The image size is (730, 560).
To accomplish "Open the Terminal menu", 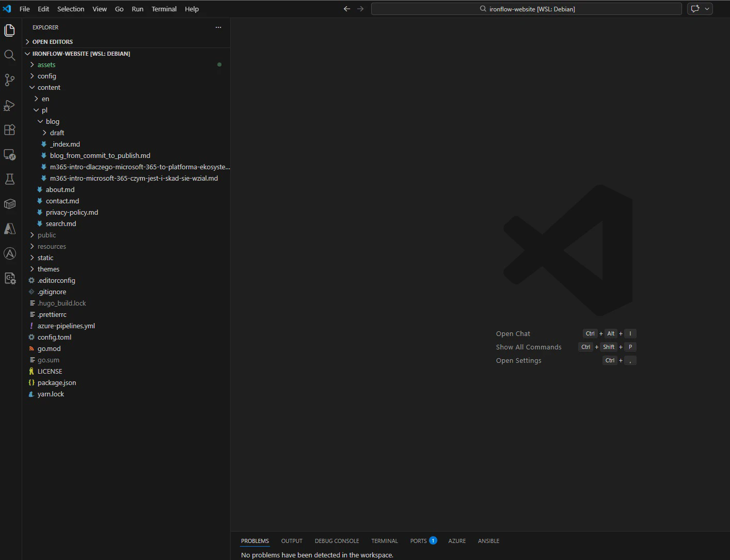I will (x=164, y=9).
